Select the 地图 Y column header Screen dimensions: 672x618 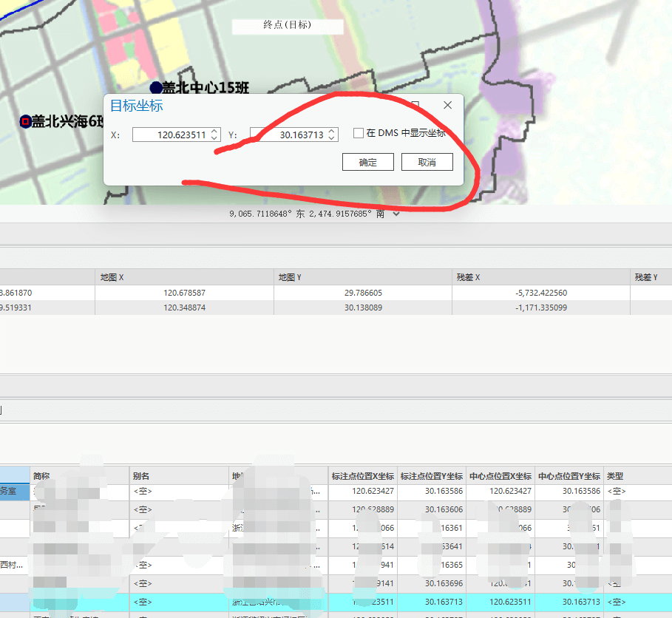(362, 277)
